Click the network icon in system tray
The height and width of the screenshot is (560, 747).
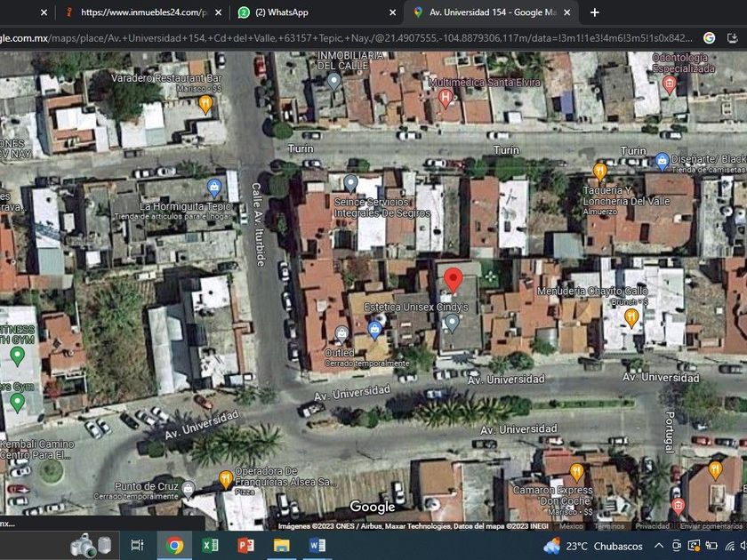coord(729,546)
